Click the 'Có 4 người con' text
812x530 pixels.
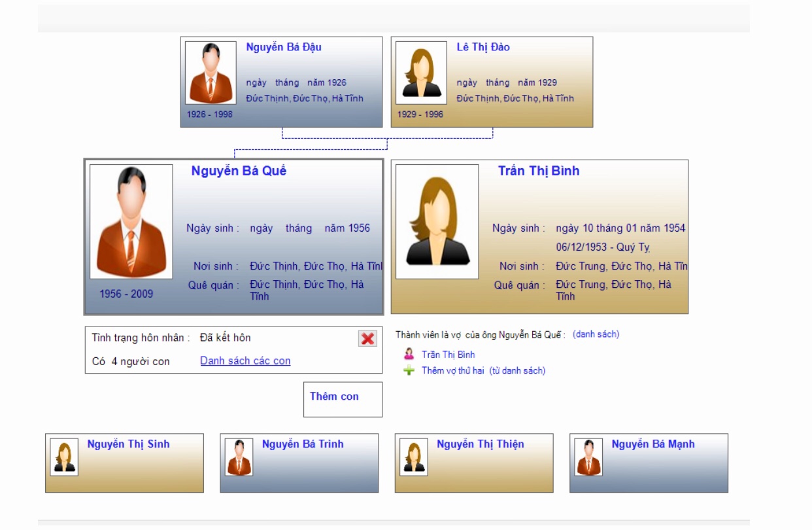click(131, 361)
